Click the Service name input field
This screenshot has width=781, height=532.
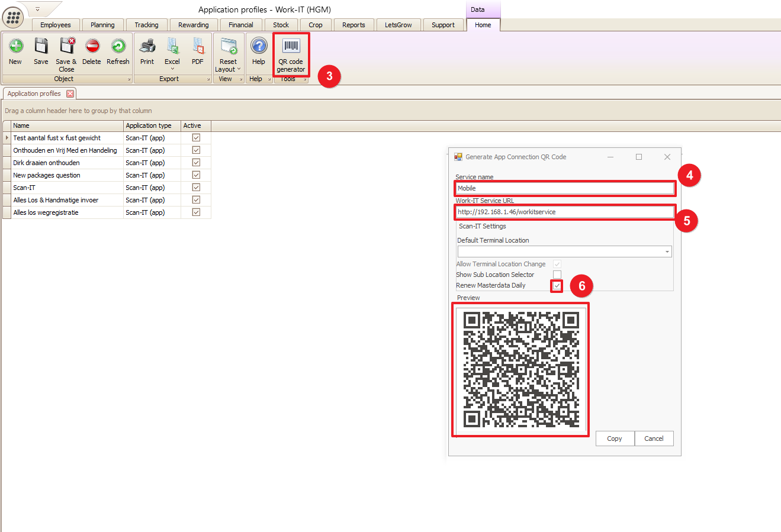pos(565,188)
